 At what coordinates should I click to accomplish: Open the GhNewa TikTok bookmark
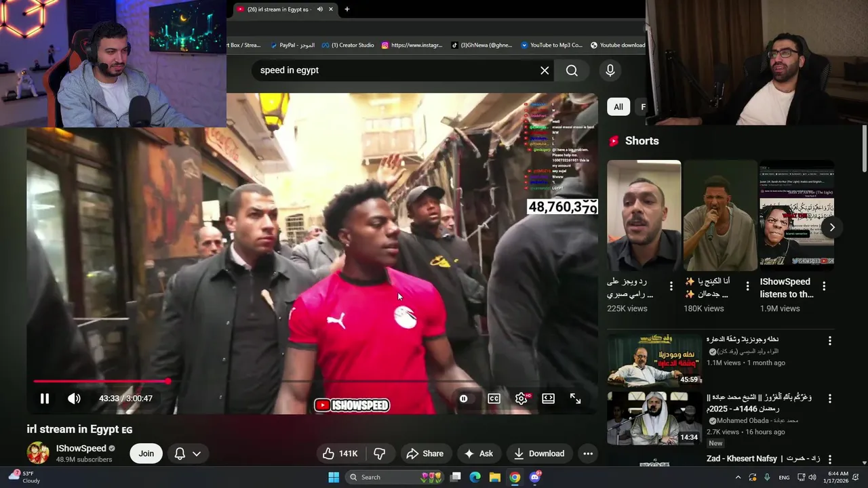coord(481,45)
